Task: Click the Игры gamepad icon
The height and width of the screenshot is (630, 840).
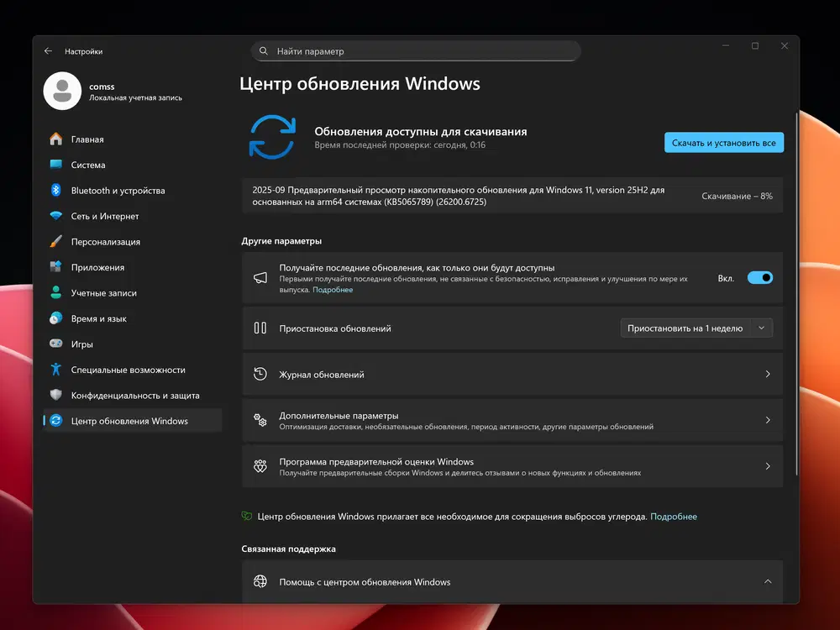Action: pyautogui.click(x=55, y=344)
